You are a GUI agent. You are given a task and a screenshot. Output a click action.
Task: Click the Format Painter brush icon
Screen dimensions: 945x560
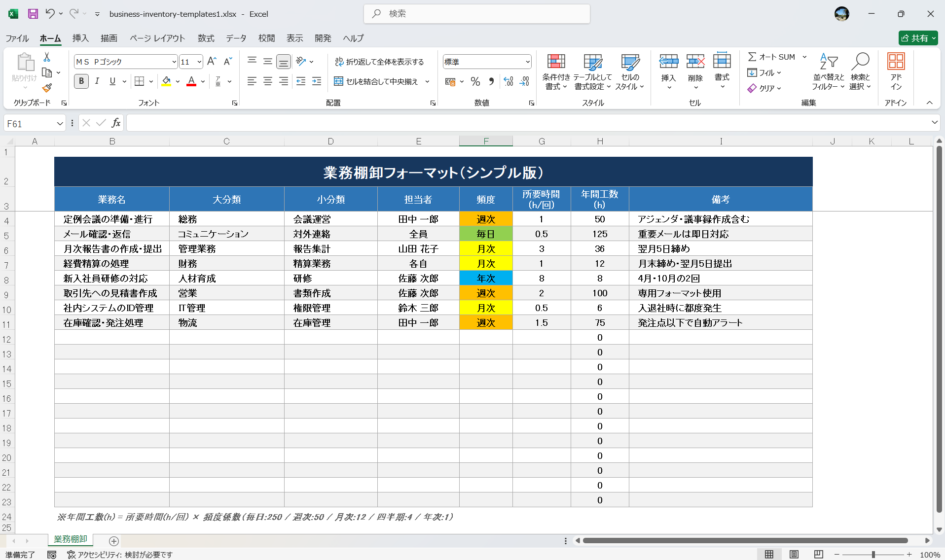(x=47, y=88)
